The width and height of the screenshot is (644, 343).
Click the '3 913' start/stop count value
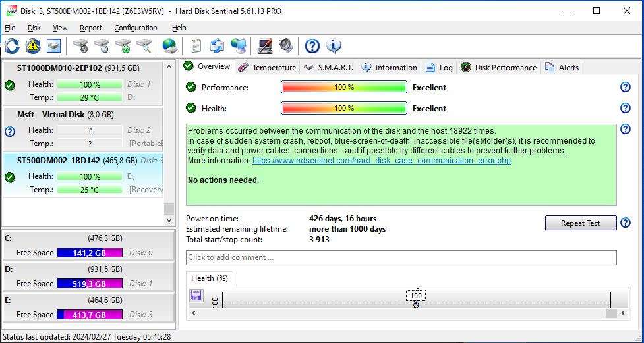coord(319,240)
